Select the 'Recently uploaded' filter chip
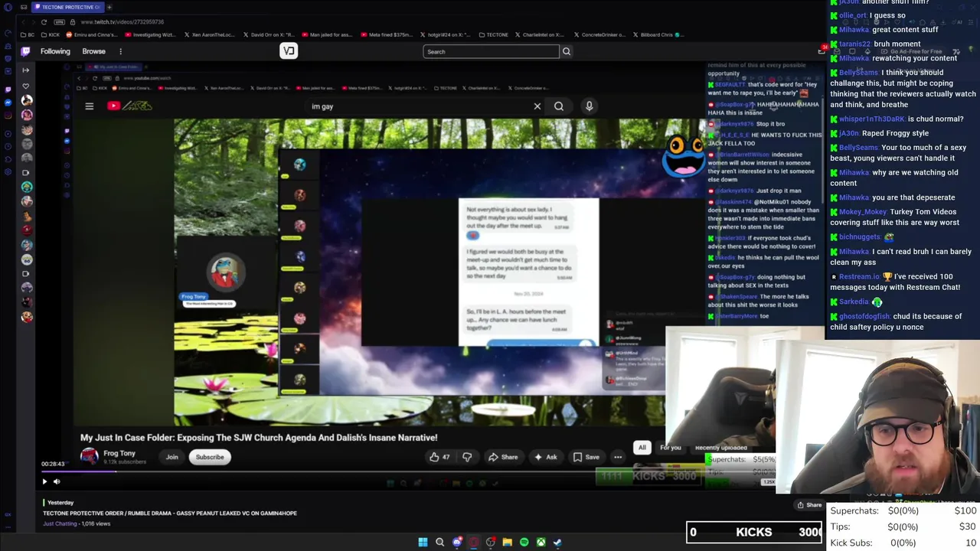 (x=721, y=448)
